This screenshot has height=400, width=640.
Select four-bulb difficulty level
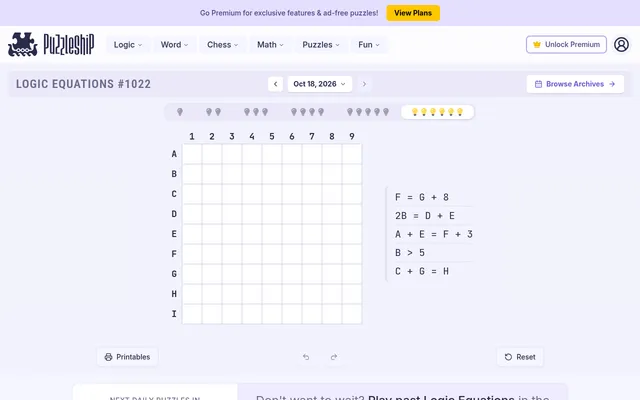tap(307, 112)
